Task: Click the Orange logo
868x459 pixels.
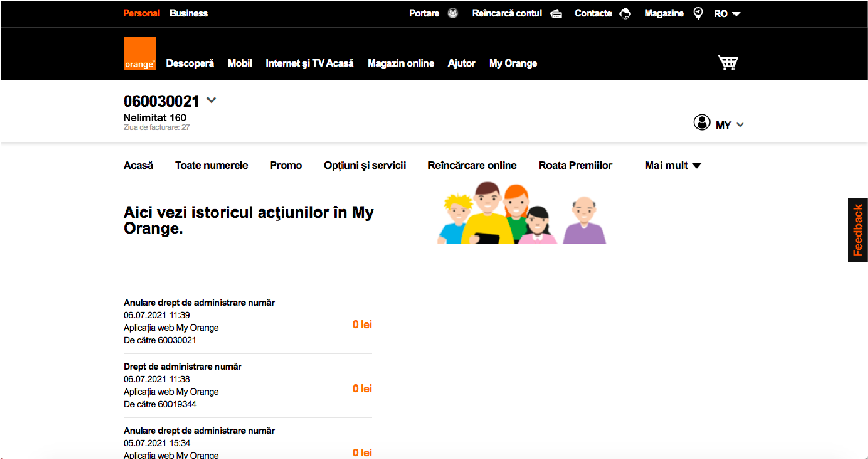Action: pyautogui.click(x=140, y=53)
